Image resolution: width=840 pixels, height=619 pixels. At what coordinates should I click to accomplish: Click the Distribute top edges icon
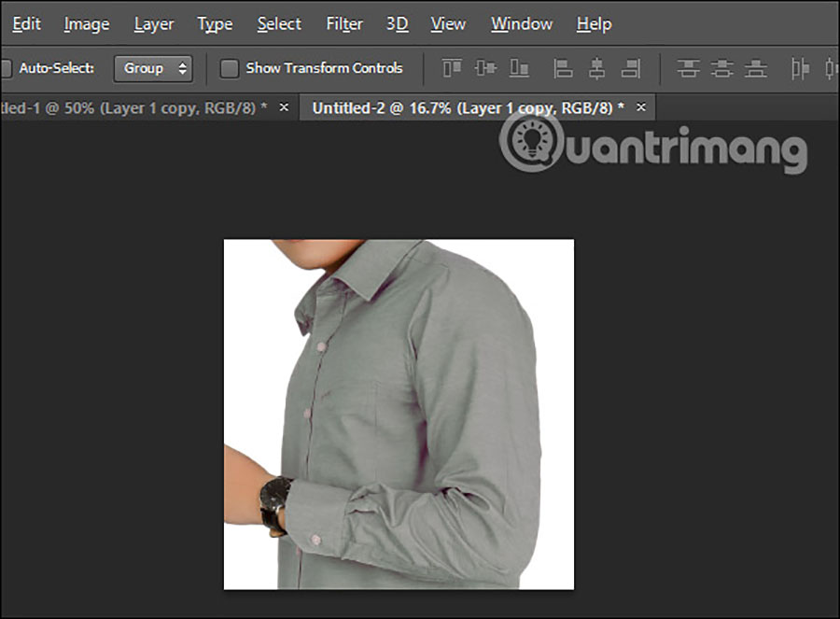coord(689,68)
